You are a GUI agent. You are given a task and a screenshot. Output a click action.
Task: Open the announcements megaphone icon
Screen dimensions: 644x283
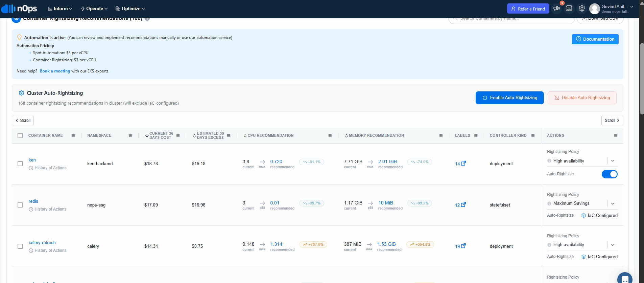coord(556,8)
